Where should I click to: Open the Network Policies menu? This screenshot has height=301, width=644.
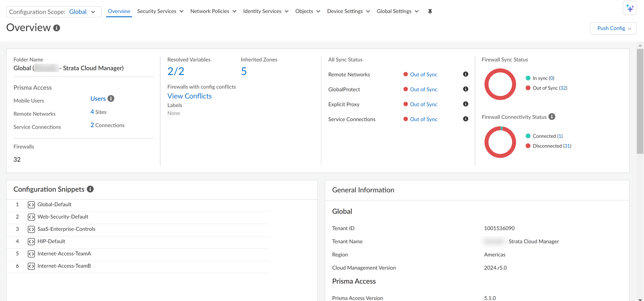tap(213, 11)
